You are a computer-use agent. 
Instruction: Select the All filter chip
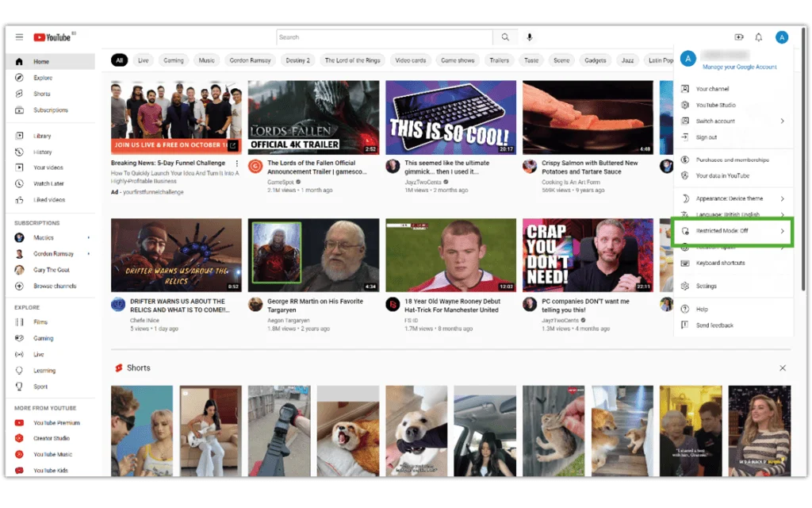(x=119, y=60)
